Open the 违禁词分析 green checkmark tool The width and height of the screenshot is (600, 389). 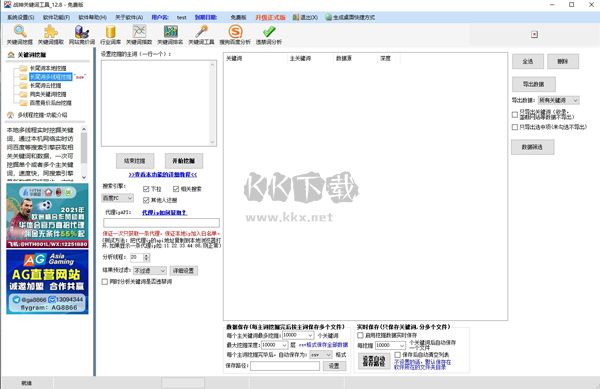pyautogui.click(x=269, y=35)
